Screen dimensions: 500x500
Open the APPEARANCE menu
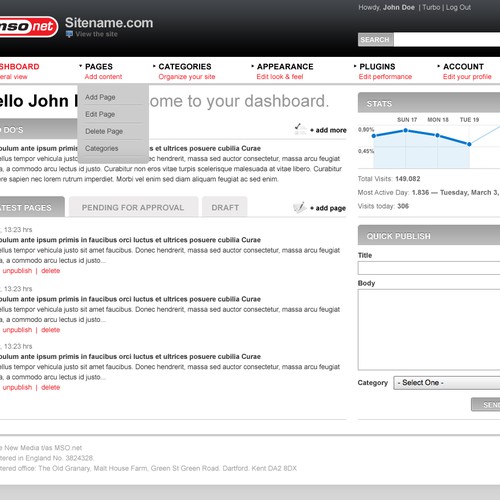285,66
